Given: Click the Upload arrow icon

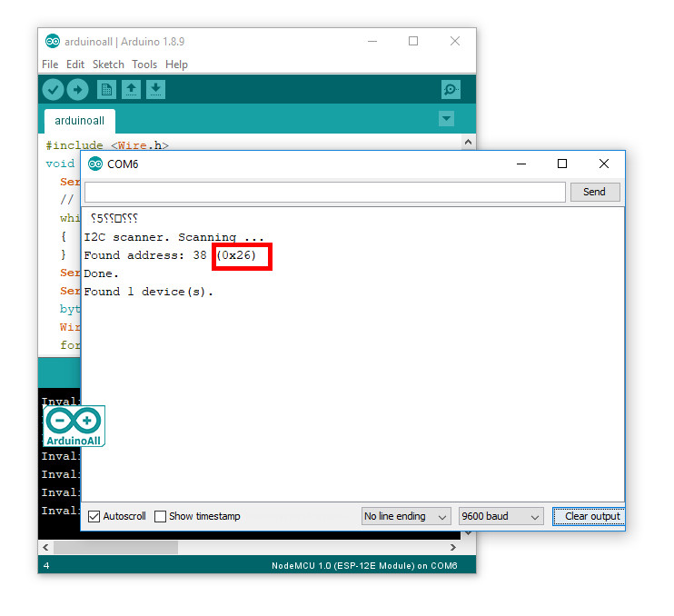Looking at the screenshot, I should (78, 90).
